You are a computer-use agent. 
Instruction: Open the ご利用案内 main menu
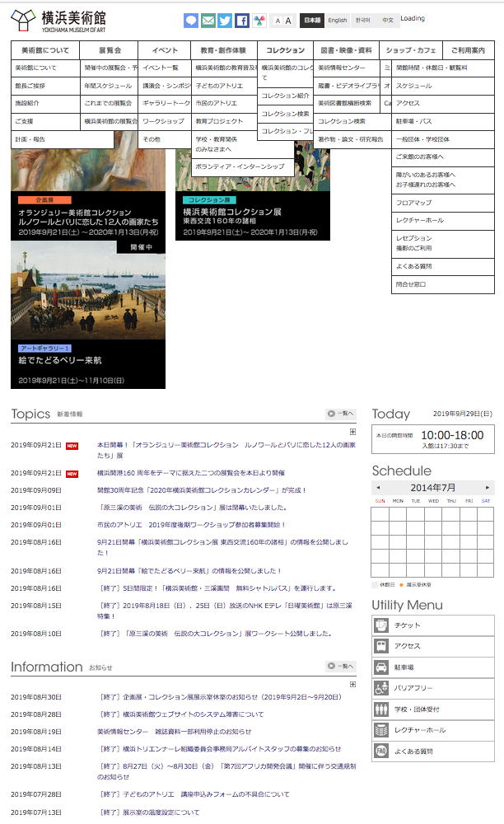point(468,50)
